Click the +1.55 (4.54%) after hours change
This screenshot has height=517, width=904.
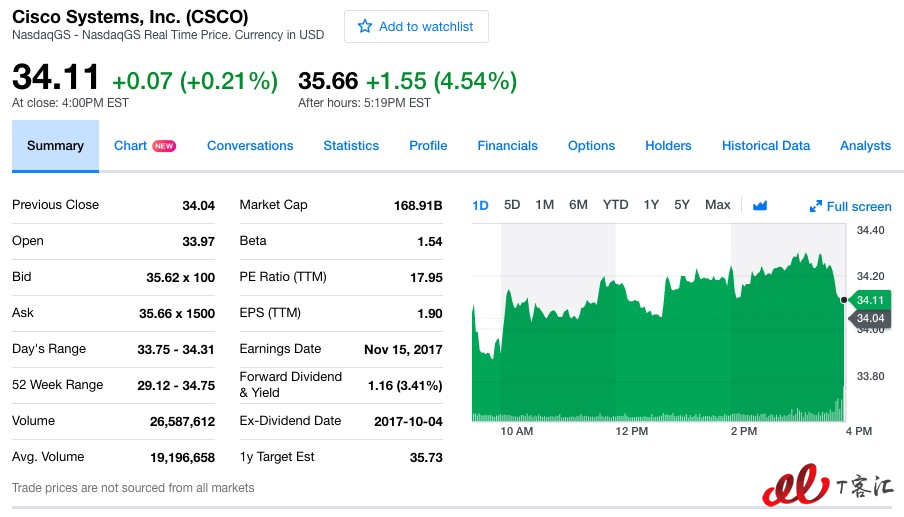point(441,81)
